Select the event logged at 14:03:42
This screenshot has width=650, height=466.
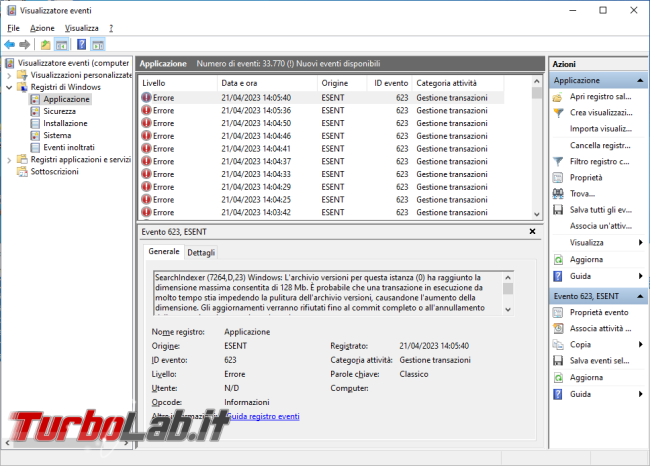click(321, 212)
